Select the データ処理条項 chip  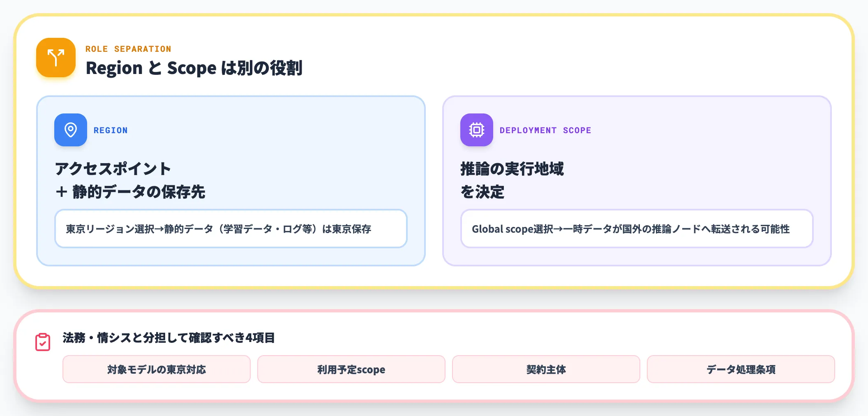(741, 369)
